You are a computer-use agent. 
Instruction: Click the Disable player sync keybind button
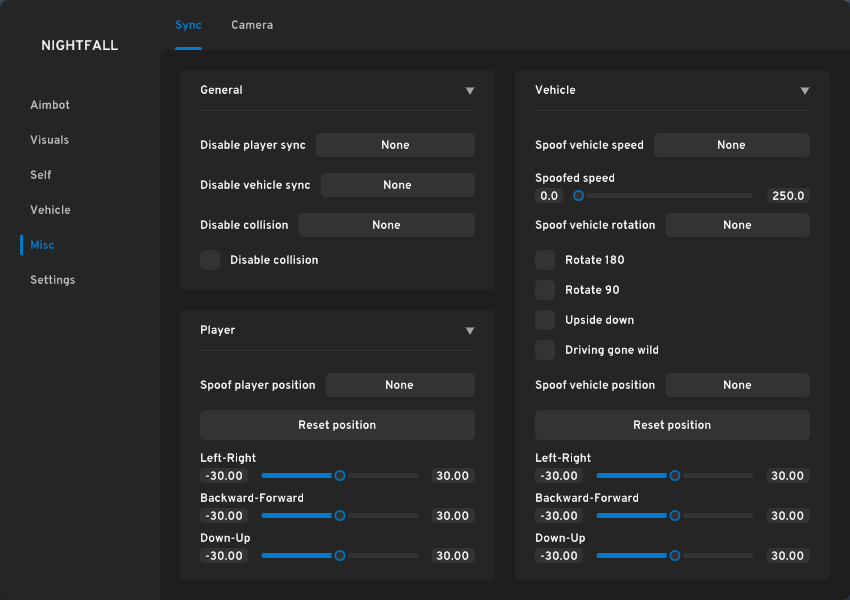coord(395,145)
